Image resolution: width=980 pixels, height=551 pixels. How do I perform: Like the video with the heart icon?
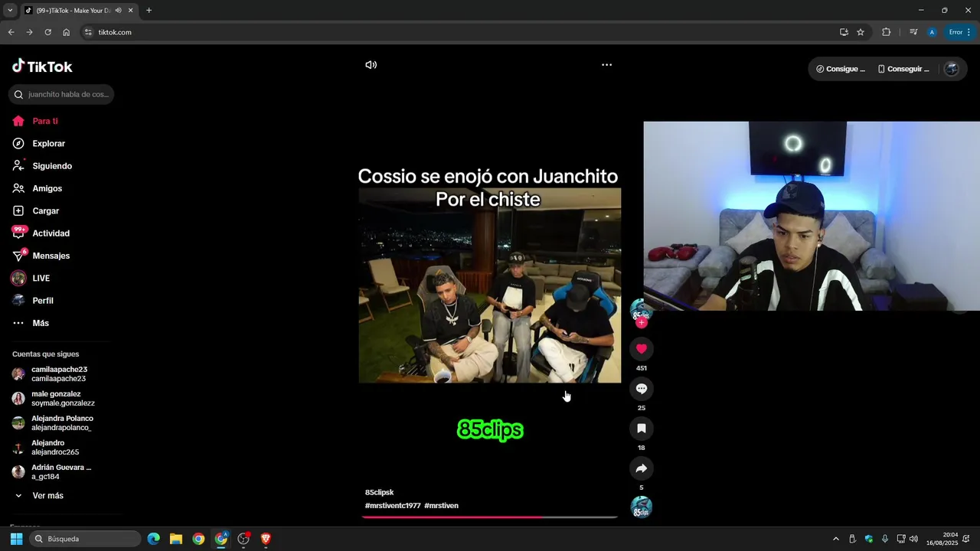(642, 349)
